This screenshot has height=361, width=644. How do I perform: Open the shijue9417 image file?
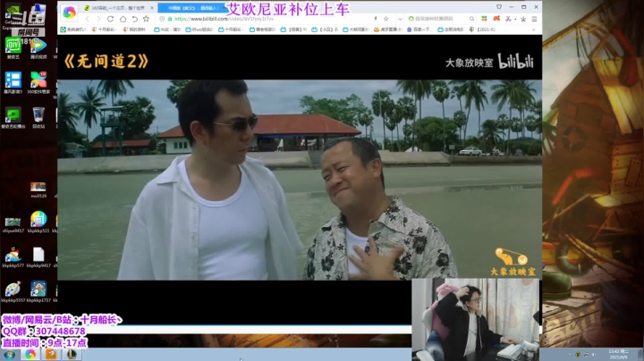click(13, 225)
